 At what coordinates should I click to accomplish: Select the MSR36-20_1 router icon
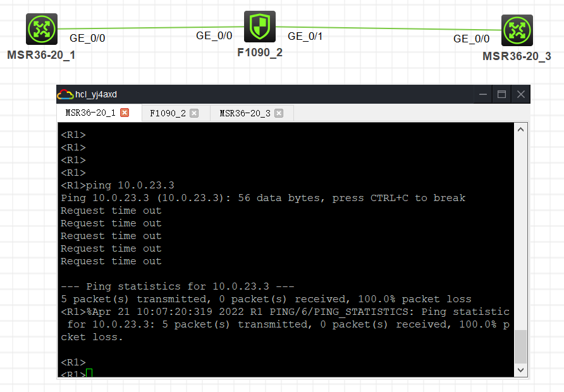pos(42,29)
